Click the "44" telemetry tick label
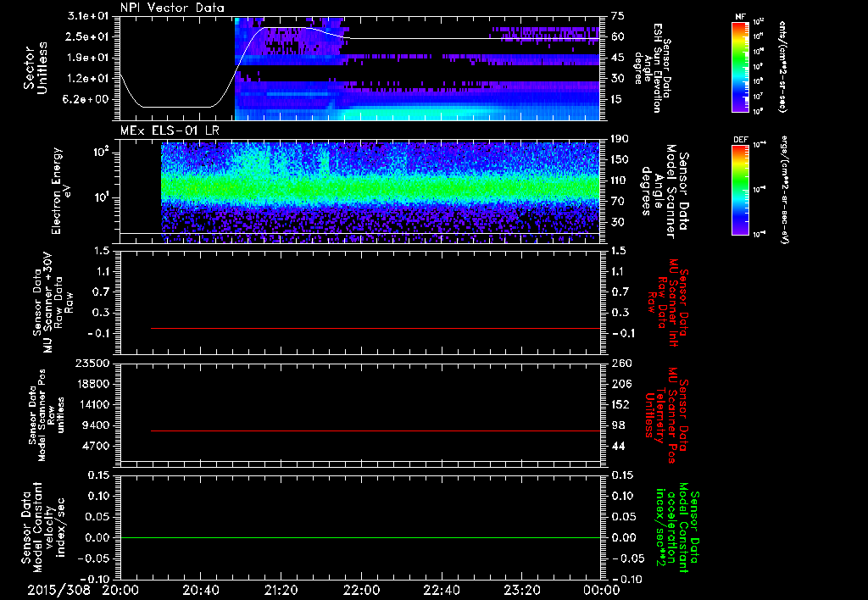 pos(618,446)
